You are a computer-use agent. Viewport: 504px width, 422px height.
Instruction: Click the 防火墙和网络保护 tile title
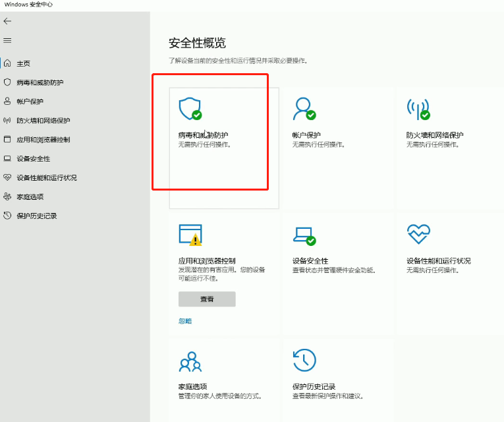[435, 135]
